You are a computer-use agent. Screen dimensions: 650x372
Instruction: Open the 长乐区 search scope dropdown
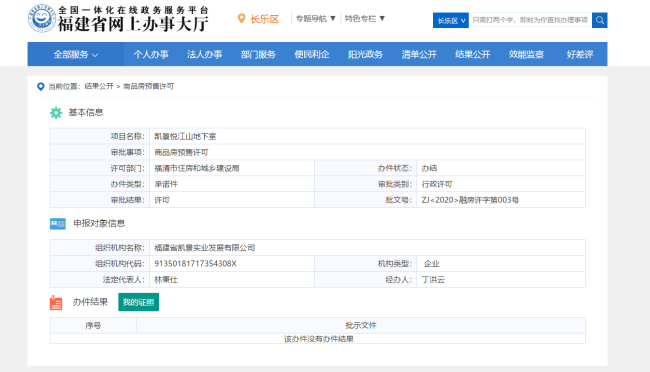coord(451,20)
